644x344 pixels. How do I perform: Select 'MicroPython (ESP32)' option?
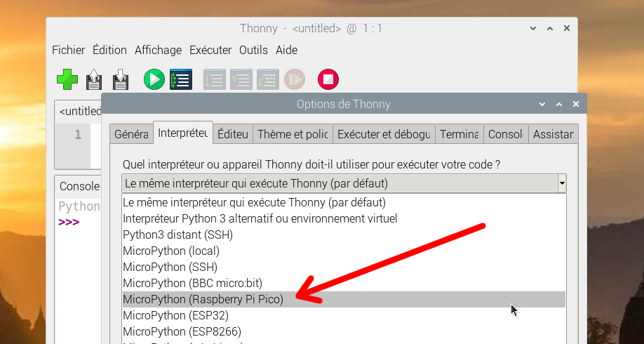point(344,316)
